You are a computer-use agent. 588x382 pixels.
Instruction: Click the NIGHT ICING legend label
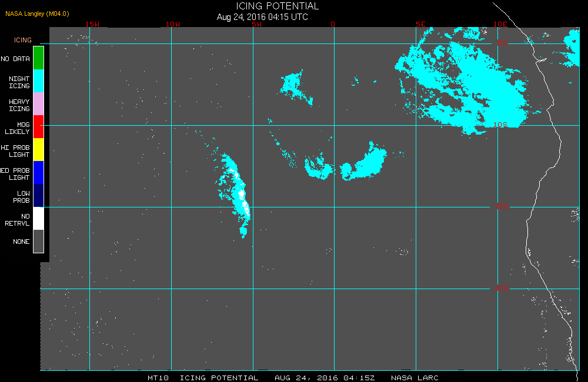coord(19,82)
